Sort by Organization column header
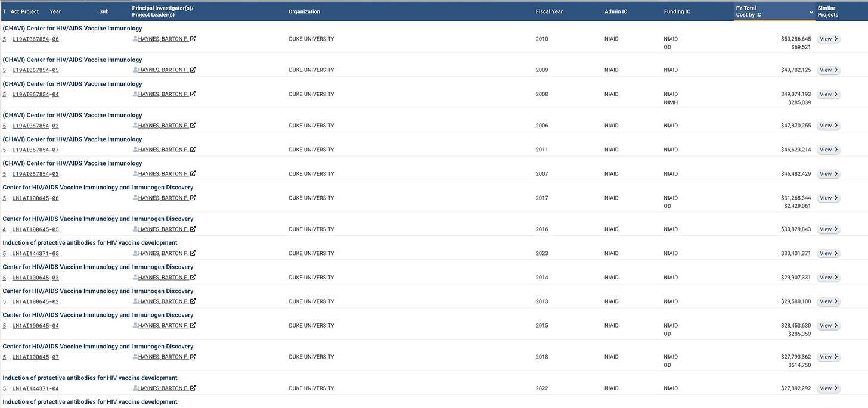The image size is (868, 408). 304,11
